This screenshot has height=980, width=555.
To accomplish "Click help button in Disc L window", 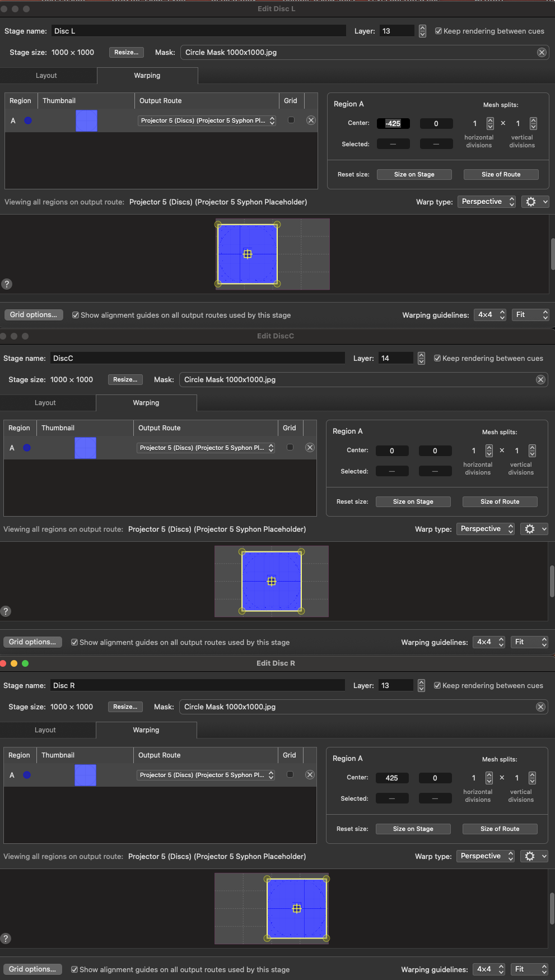I will 7,284.
